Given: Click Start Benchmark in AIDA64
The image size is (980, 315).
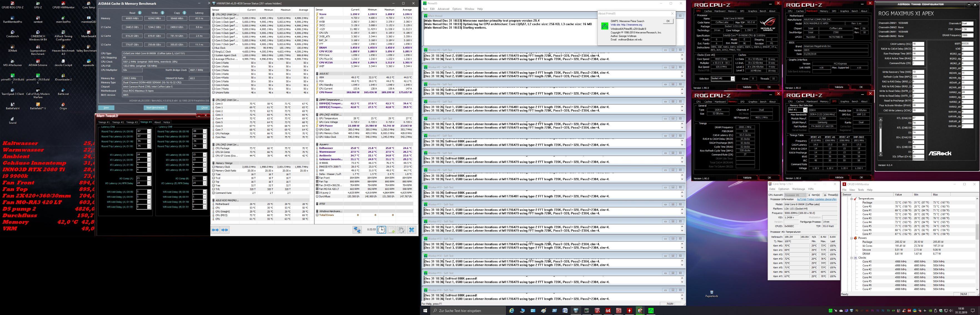Looking at the screenshot, I should tap(156, 108).
